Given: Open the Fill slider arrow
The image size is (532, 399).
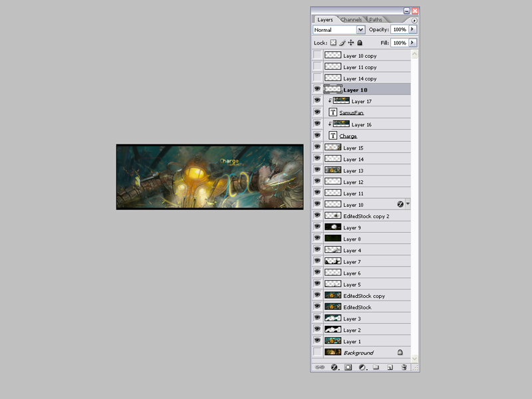Looking at the screenshot, I should click(x=412, y=43).
